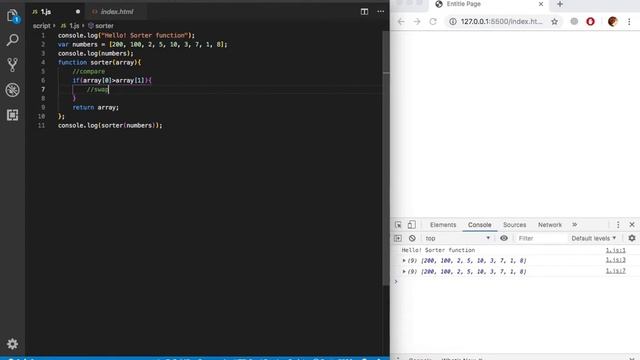Reload the Chrome page
Viewport: 640px width, 360px height.
[x=433, y=22]
